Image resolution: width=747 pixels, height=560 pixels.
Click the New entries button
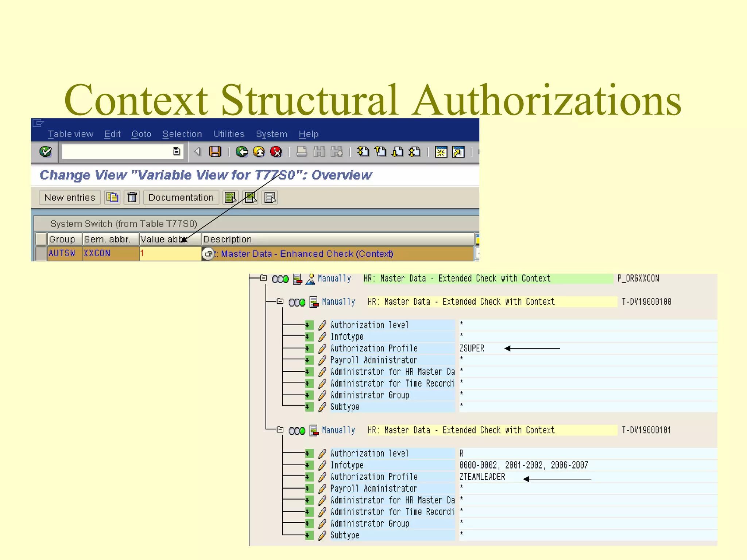(x=70, y=197)
